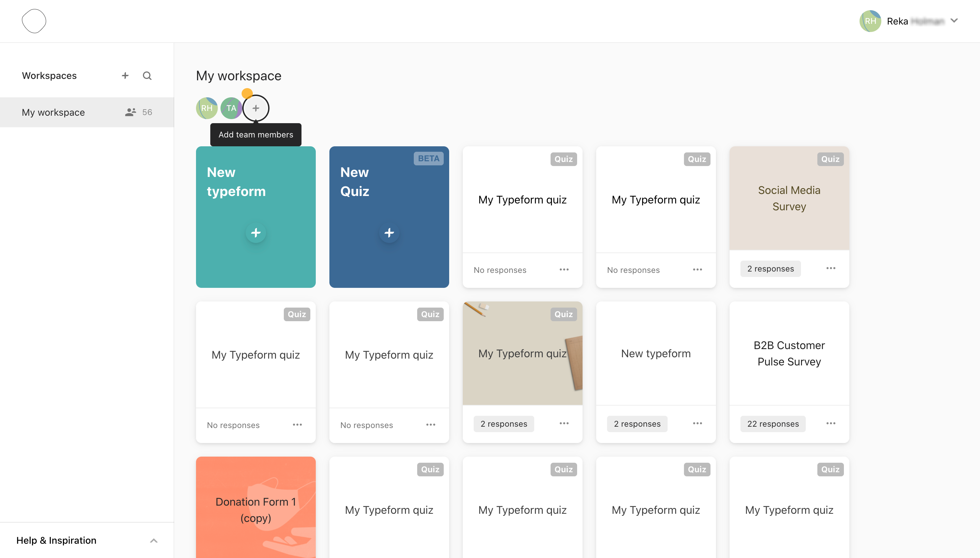Click member count 56 in sidebar

coord(147,112)
